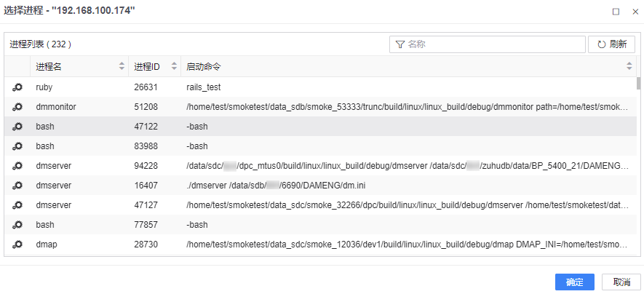
Task: Click the 确定 button
Action: click(x=575, y=282)
